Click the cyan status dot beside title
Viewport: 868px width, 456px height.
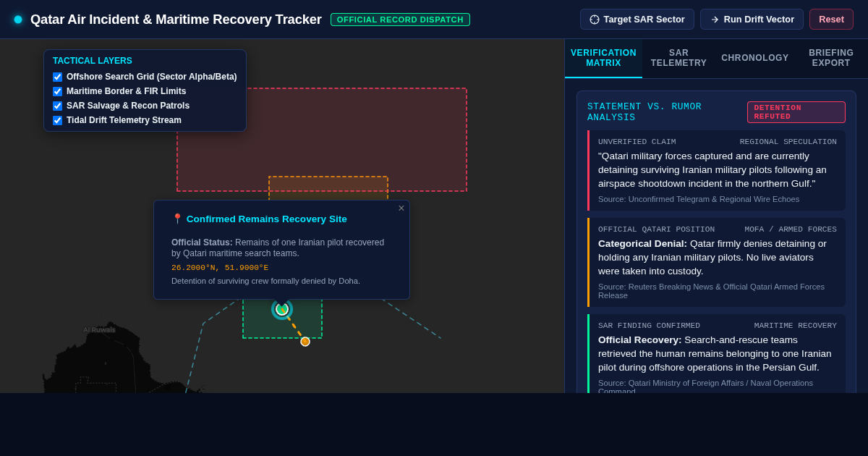click(x=18, y=20)
